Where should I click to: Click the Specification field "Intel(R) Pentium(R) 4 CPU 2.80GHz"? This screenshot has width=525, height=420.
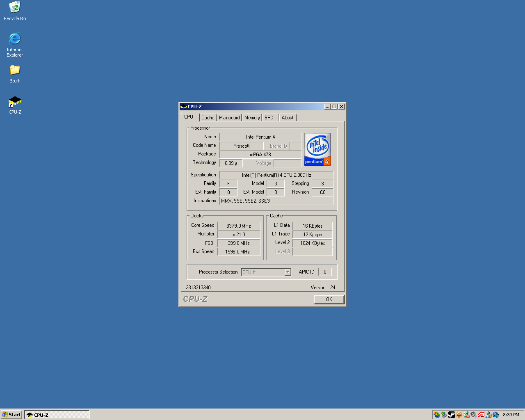[x=276, y=175]
